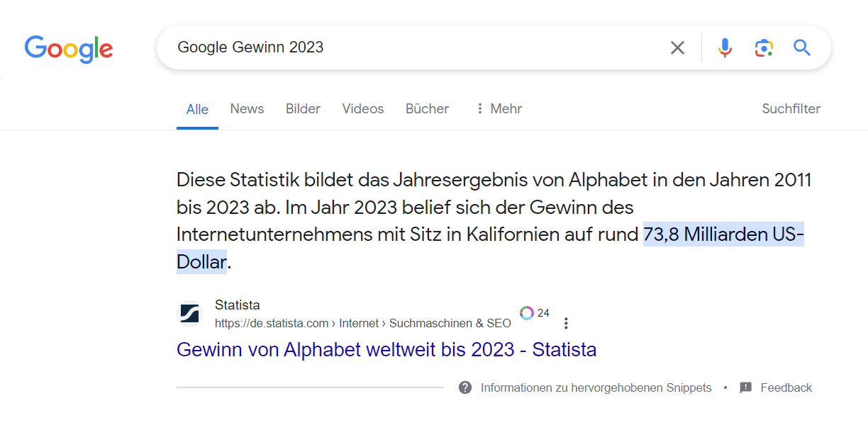Open 'Gewinn von Alphabet weltweit bis 2023 - Statista'
The width and height of the screenshot is (868, 425).
pyautogui.click(x=386, y=349)
